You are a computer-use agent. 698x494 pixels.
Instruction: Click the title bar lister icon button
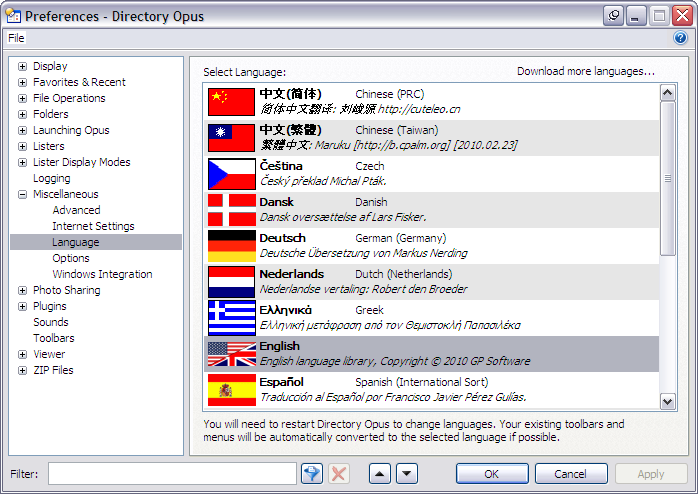[x=613, y=16]
